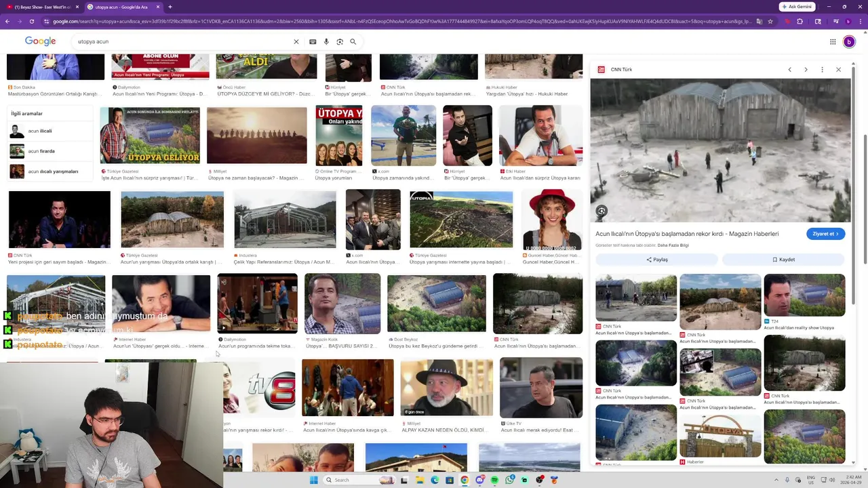868x488 pixels.
Task: Click the magnifier search button
Action: coord(353,42)
